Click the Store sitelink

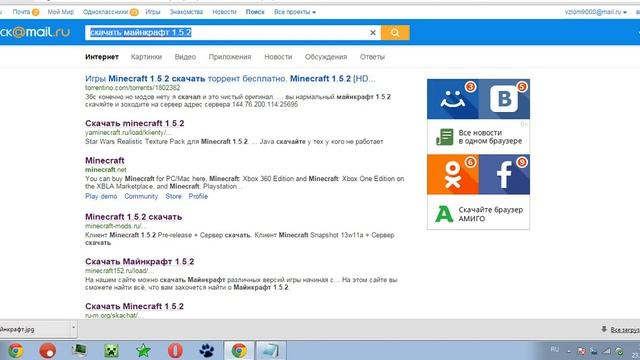(x=173, y=196)
